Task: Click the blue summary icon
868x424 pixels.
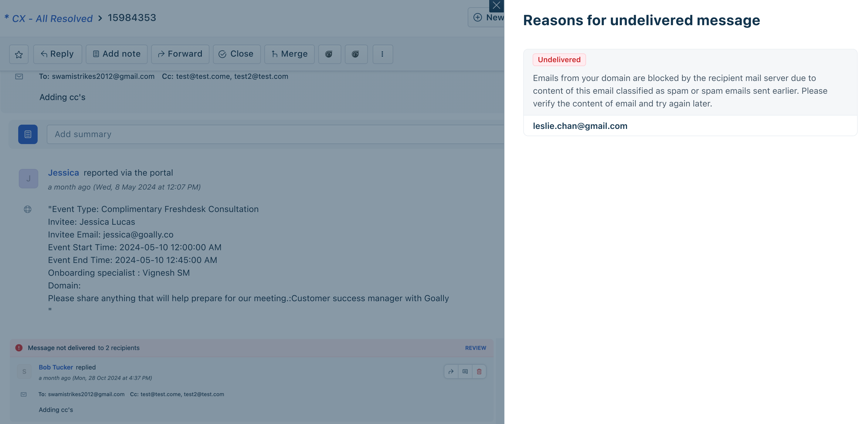Action: click(28, 134)
